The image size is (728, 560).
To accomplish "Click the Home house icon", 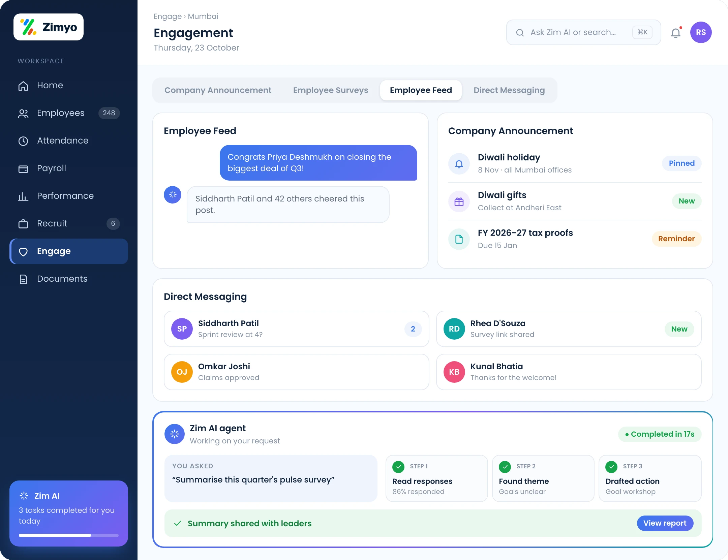I will (x=23, y=86).
